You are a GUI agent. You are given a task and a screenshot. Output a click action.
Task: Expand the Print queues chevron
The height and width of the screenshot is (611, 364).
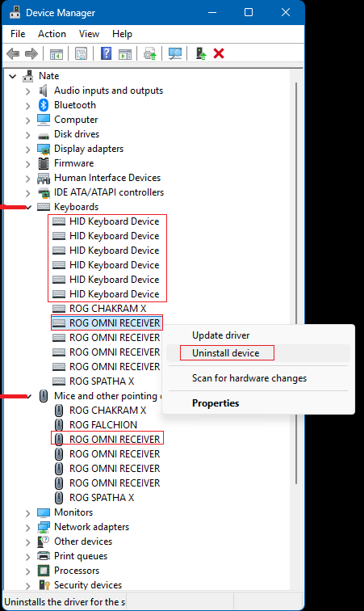point(27,557)
